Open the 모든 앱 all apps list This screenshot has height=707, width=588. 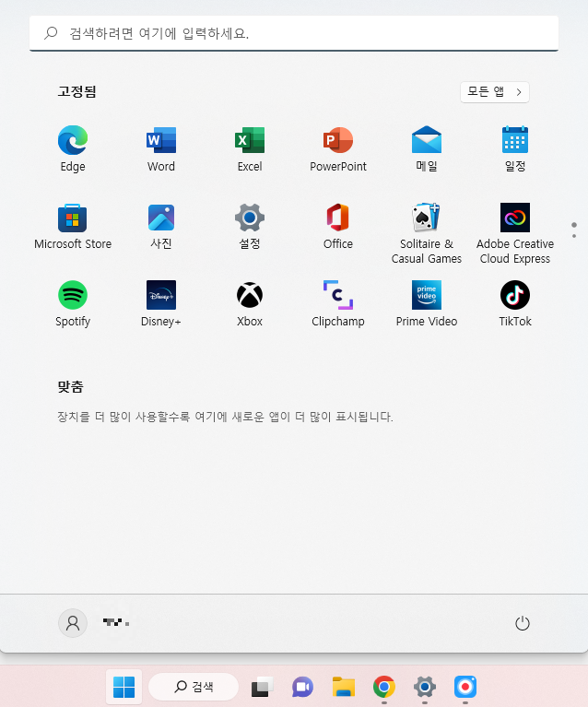(495, 92)
